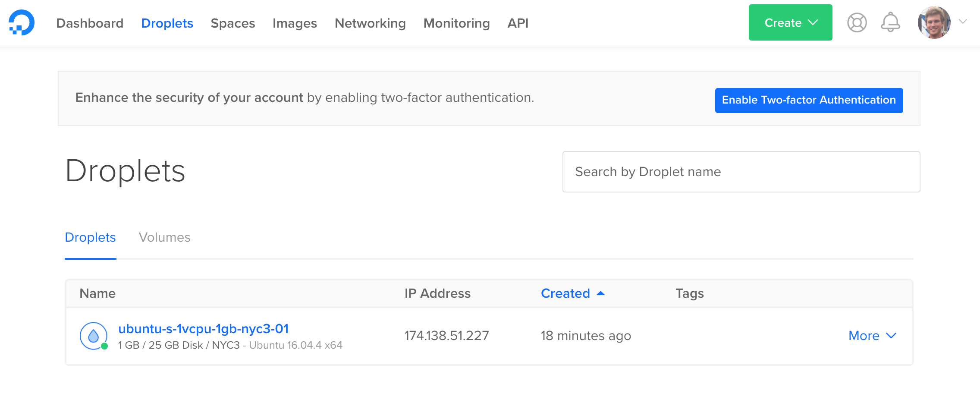Click the green status dot on the droplet
Viewport: 980px width, 397px height.
(x=104, y=346)
